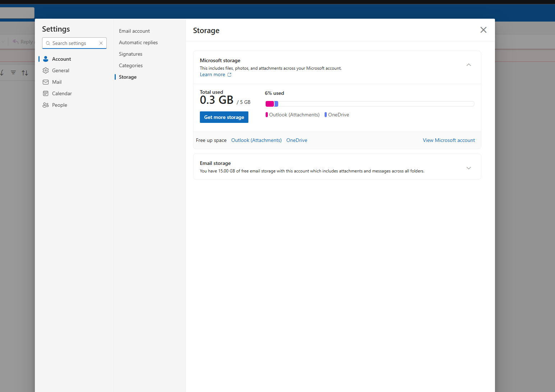The width and height of the screenshot is (555, 392).
Task: Click the sort arrows icon in background mail
Action: [x=25, y=73]
